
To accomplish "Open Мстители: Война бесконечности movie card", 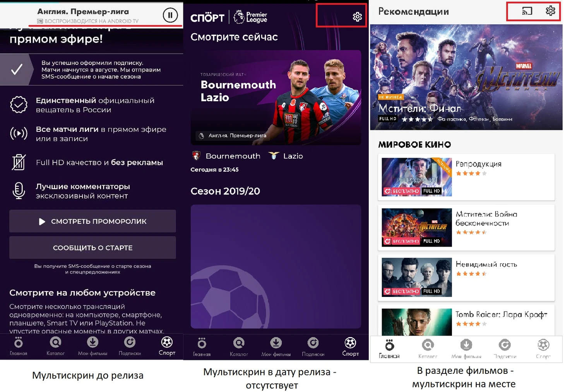I will [466, 227].
